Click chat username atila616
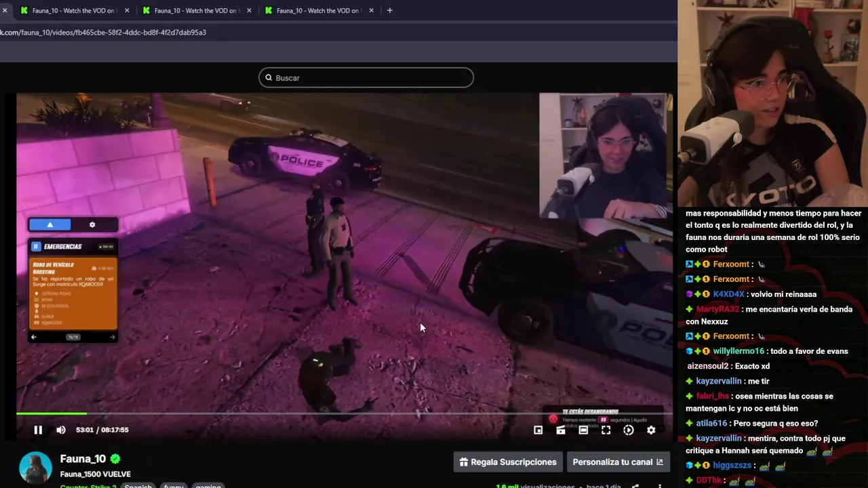 point(711,423)
